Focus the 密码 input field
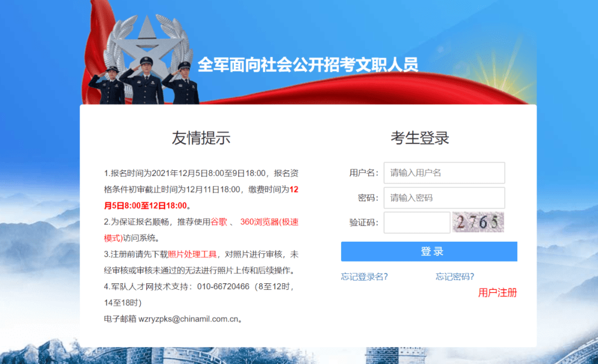This screenshot has height=364, width=598. pos(444,198)
